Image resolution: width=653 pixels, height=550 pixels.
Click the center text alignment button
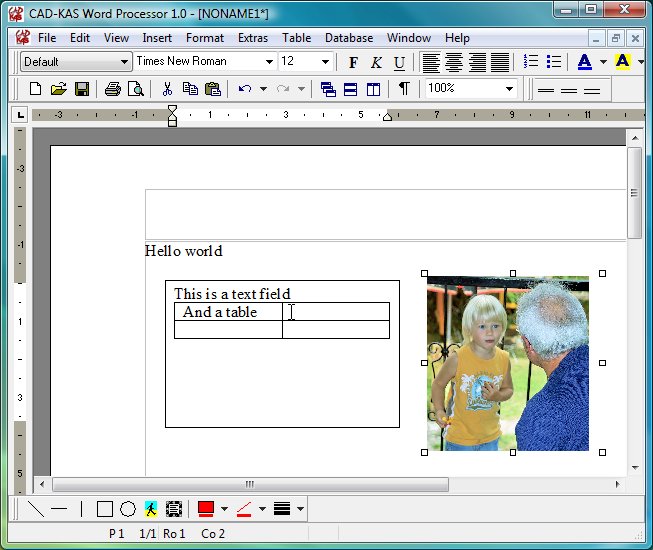[x=454, y=62]
